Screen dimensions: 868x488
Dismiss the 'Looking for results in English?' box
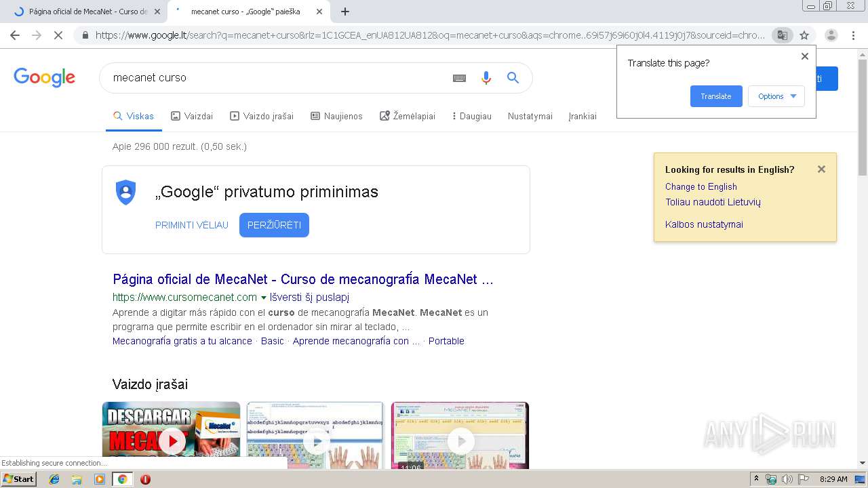pyautogui.click(x=821, y=169)
